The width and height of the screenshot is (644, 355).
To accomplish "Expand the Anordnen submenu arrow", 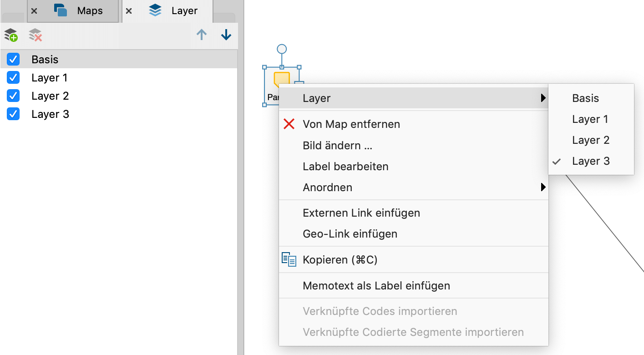I will pyautogui.click(x=543, y=187).
